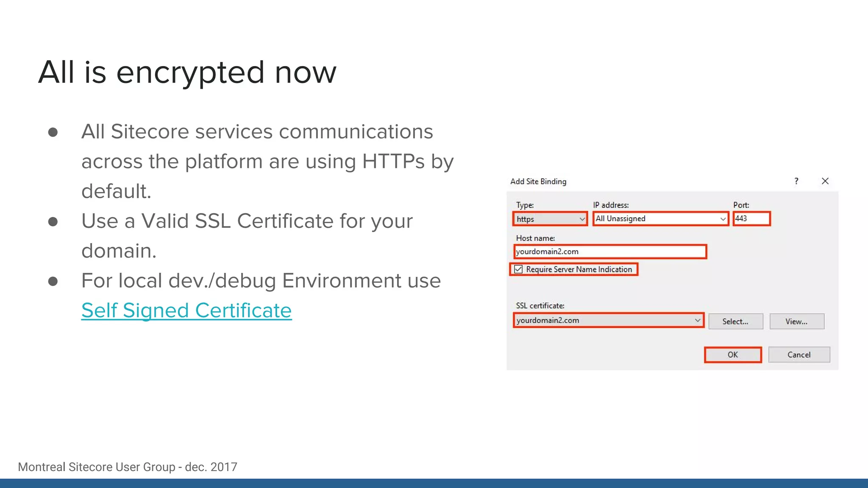Click the Select... button
This screenshot has height=488, width=868.
735,322
